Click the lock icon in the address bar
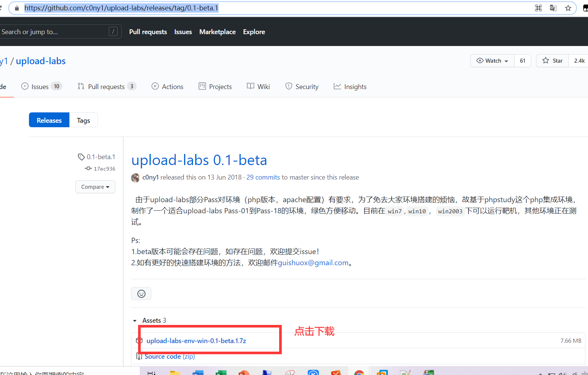The height and width of the screenshot is (375, 588). [17, 8]
